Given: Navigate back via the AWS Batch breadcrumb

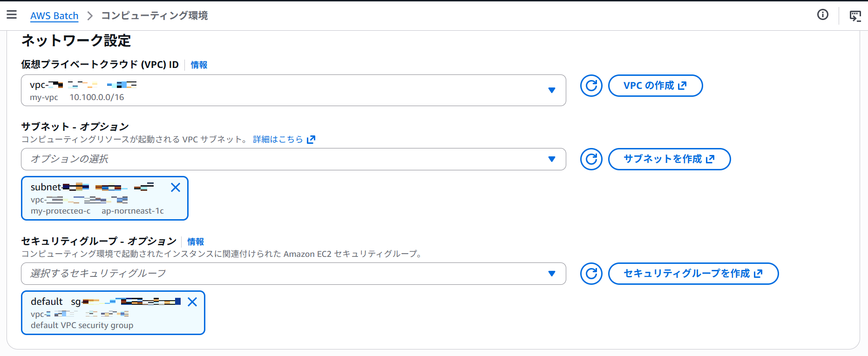Looking at the screenshot, I should coord(54,15).
